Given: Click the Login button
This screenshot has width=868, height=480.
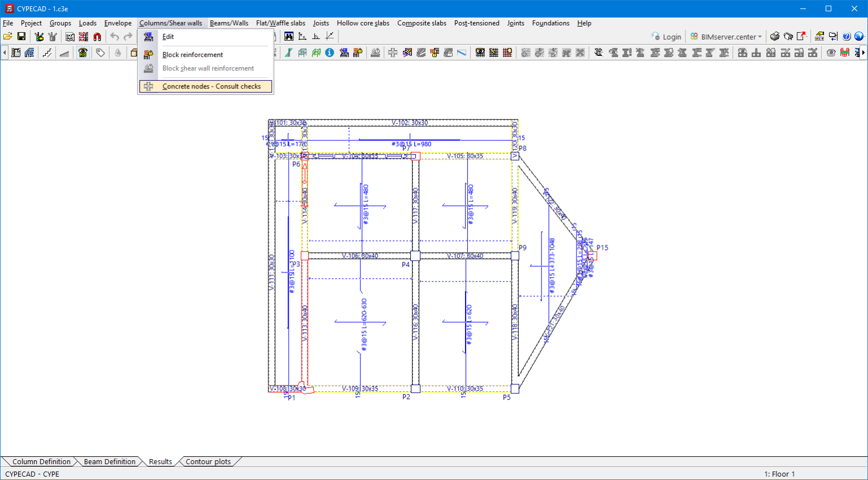Looking at the screenshot, I should (666, 36).
